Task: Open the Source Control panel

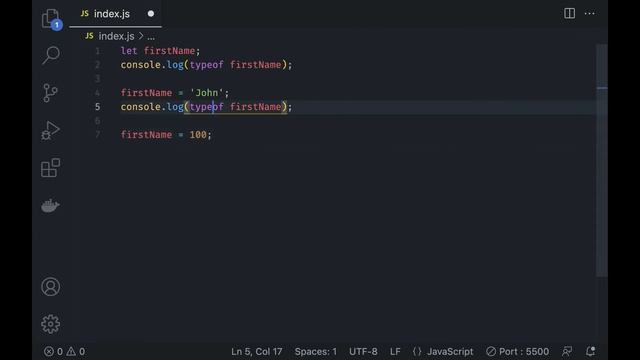Action: (x=50, y=93)
